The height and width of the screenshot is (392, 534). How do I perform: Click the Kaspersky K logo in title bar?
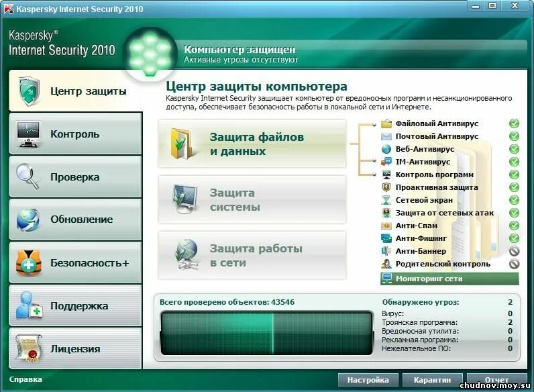tap(8, 9)
